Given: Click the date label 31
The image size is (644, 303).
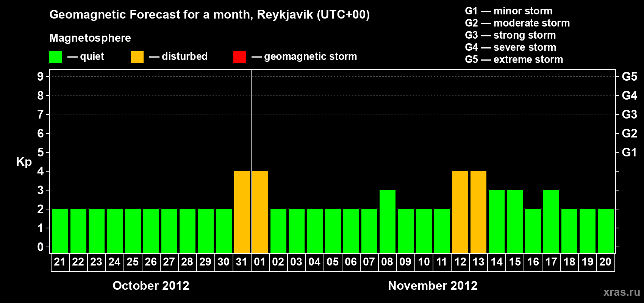Looking at the screenshot, I should tap(242, 262).
